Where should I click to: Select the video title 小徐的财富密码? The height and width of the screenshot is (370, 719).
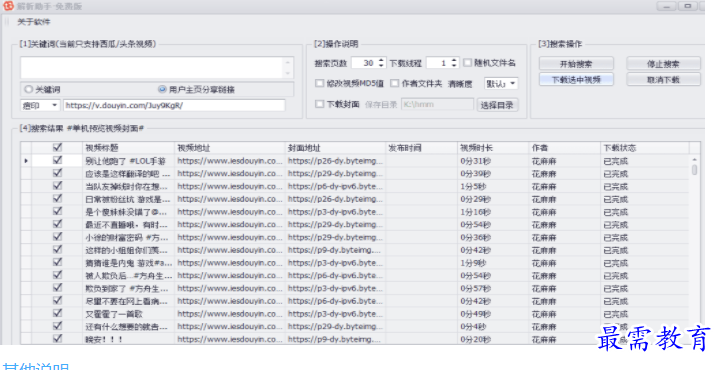[127, 237]
